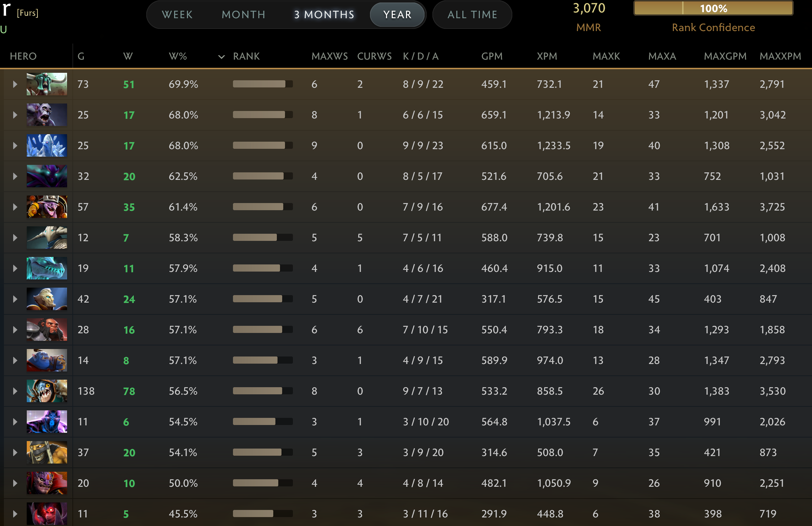
Task: Click hero portrait in the 615.0 GPM row
Action: (47, 146)
